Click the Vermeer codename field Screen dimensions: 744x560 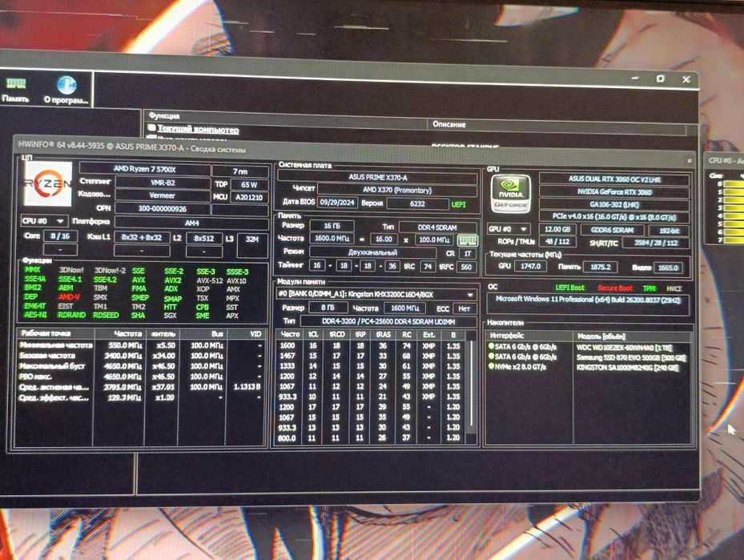163,195
